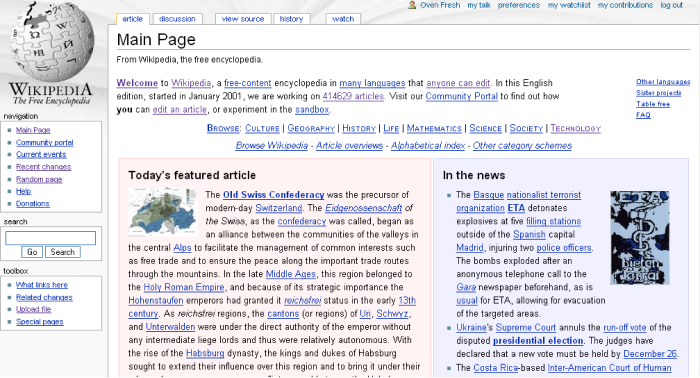Click the watch tab
The height and width of the screenshot is (378, 700).
pyautogui.click(x=343, y=19)
